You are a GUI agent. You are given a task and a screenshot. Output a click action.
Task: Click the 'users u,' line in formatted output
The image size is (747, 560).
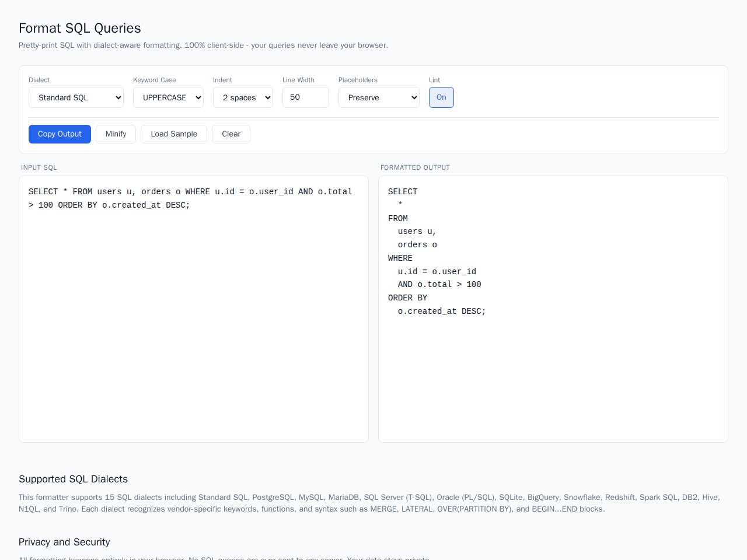click(417, 232)
